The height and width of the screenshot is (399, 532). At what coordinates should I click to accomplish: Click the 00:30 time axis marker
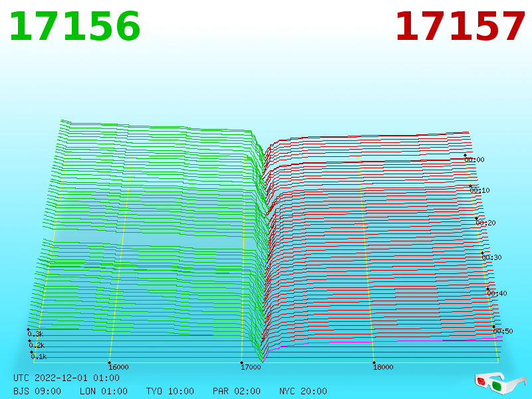click(491, 257)
